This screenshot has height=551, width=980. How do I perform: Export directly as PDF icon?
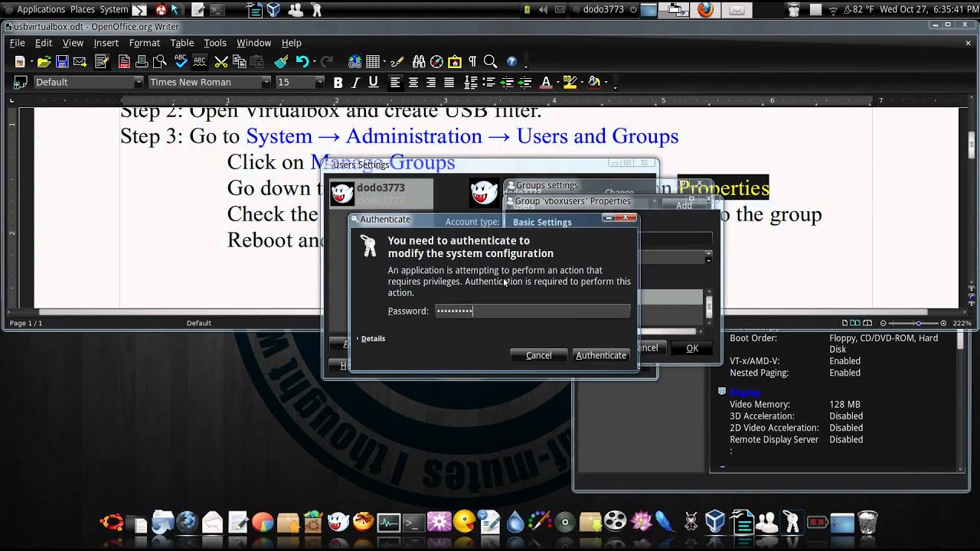[x=124, y=61]
